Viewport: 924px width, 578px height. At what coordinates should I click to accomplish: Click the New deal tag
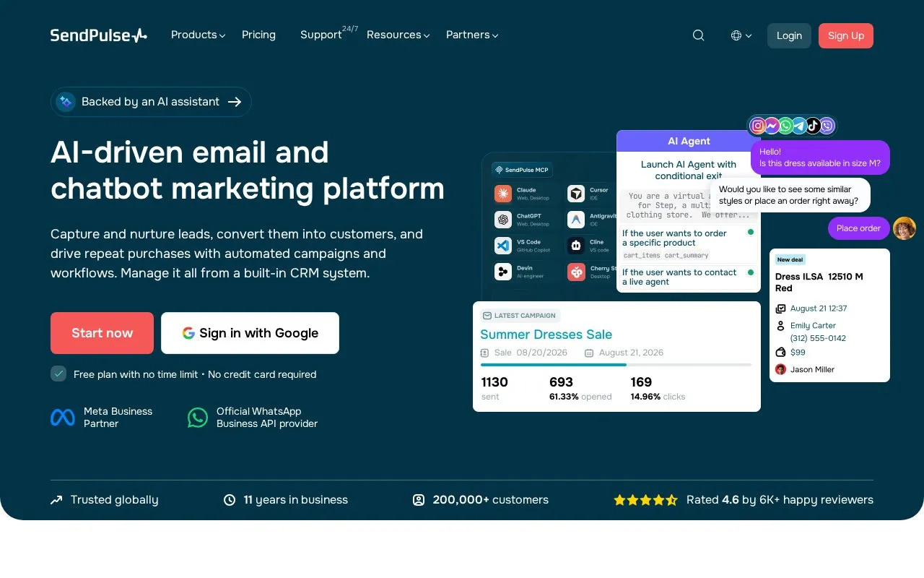[x=790, y=259]
